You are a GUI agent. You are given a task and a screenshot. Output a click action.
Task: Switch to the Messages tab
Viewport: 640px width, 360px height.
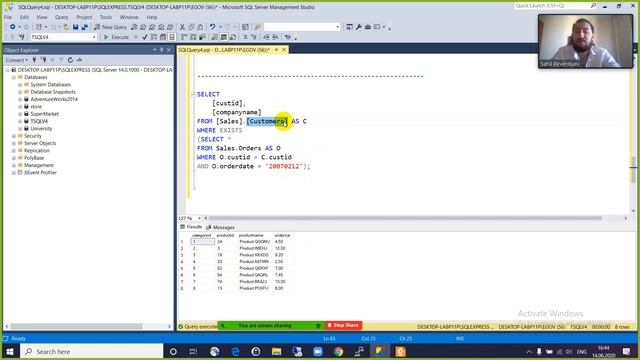[220, 227]
